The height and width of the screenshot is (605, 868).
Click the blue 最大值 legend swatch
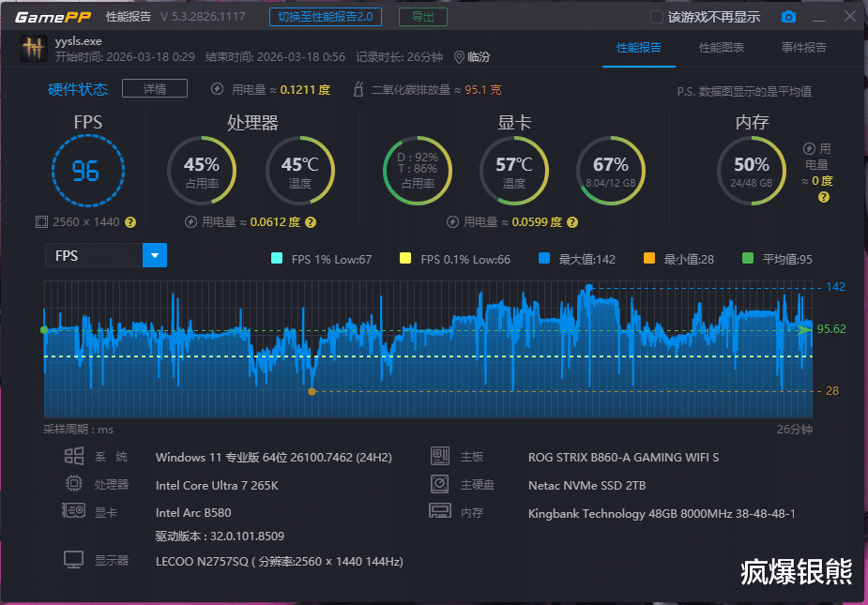(544, 258)
